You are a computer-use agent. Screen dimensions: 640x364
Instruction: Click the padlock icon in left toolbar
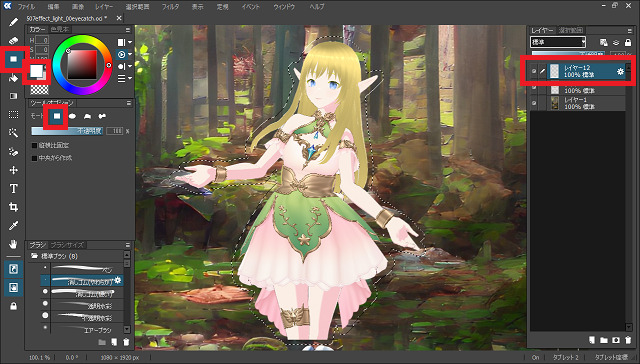tap(13, 306)
